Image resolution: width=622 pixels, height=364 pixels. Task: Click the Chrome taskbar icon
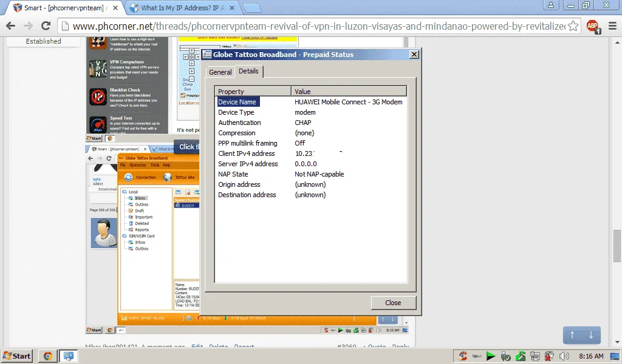point(47,356)
